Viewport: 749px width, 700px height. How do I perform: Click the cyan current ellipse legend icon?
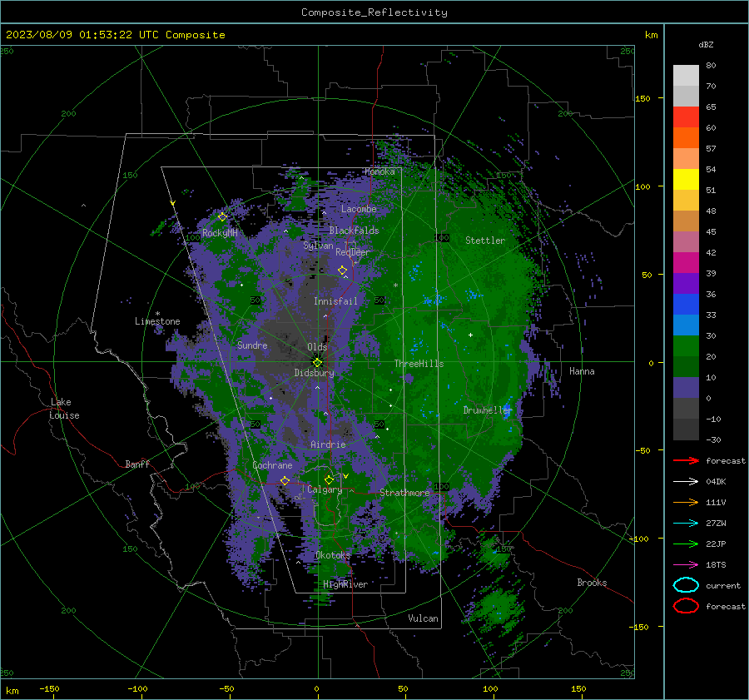[x=686, y=585]
